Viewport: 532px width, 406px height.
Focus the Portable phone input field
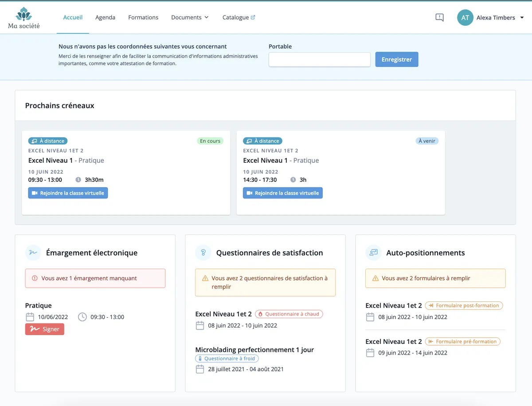[x=319, y=59]
